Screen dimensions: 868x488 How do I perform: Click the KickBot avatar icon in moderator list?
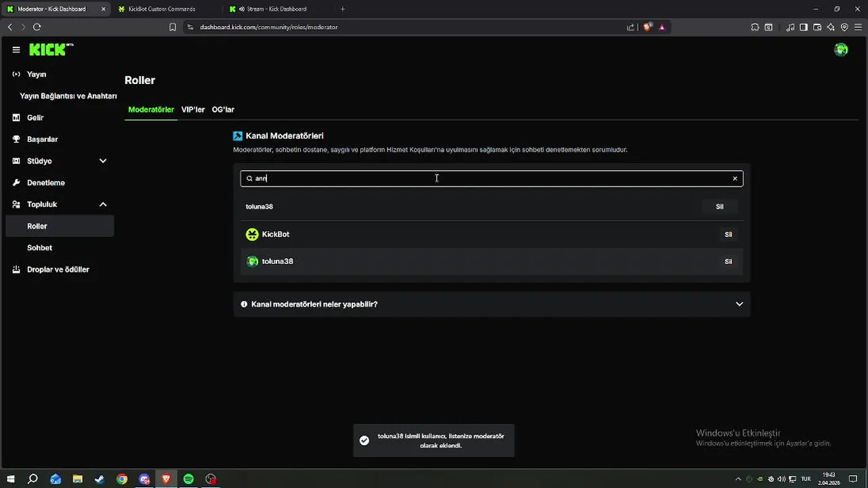pos(252,235)
